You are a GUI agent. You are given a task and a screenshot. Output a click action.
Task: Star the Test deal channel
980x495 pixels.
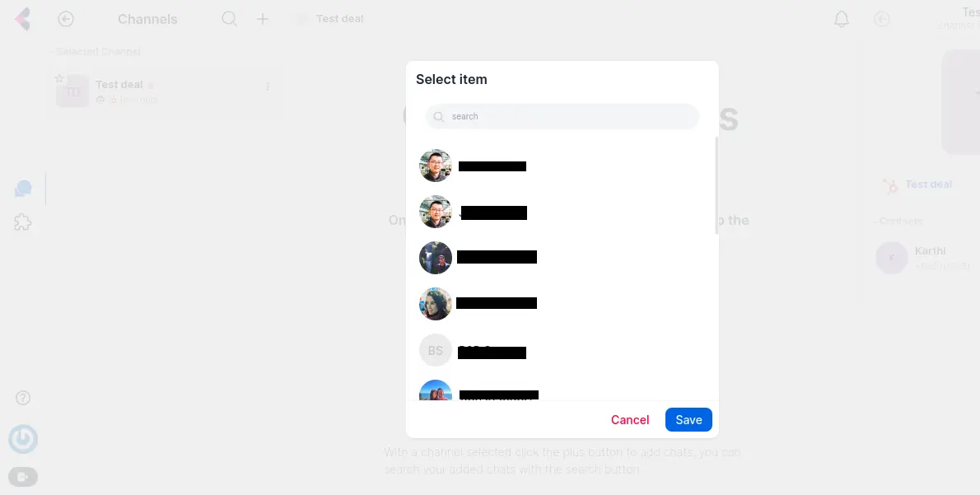(59, 78)
